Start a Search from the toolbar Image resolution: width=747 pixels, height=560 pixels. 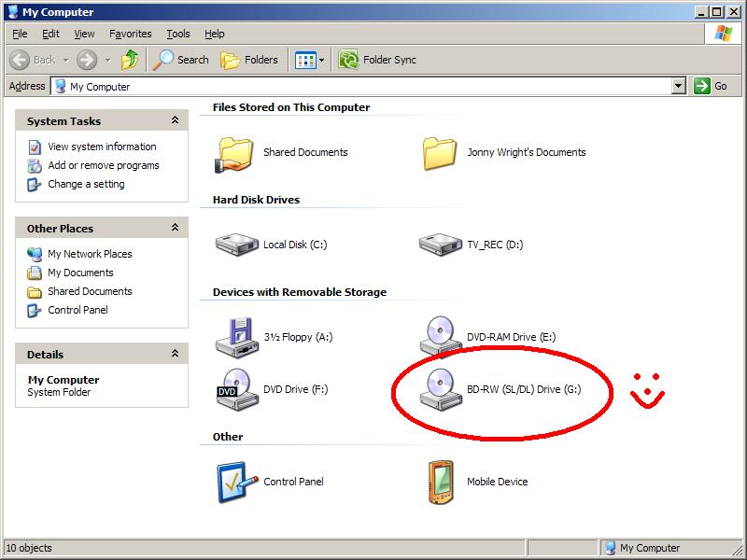tap(180, 59)
